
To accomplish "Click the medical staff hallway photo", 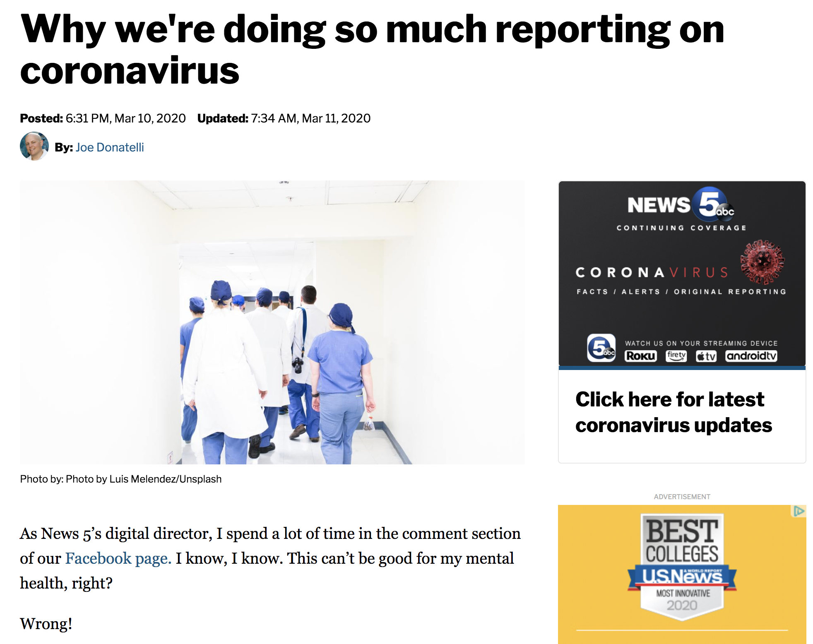I will pyautogui.click(x=272, y=322).
